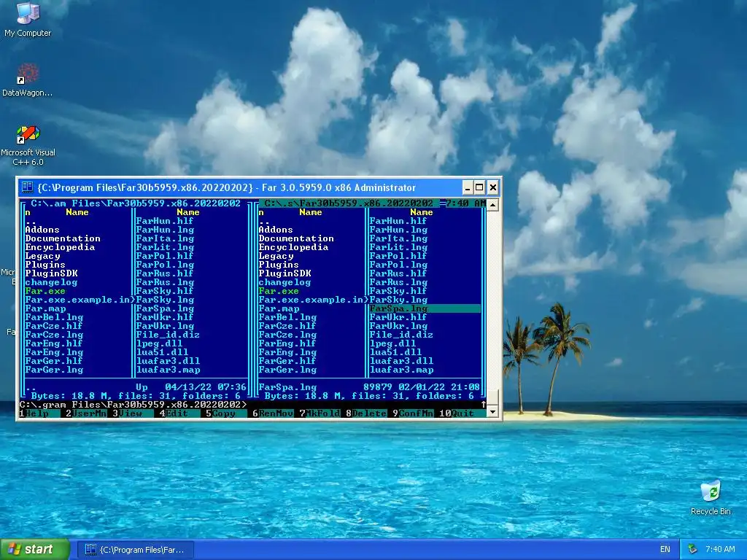Open the Start menu

pos(35,549)
